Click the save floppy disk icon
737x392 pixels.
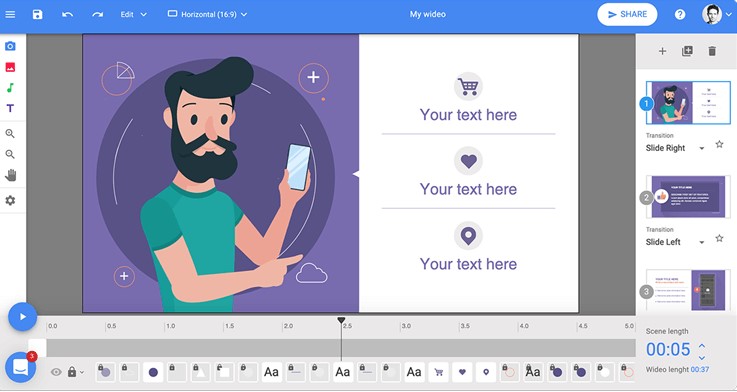38,14
